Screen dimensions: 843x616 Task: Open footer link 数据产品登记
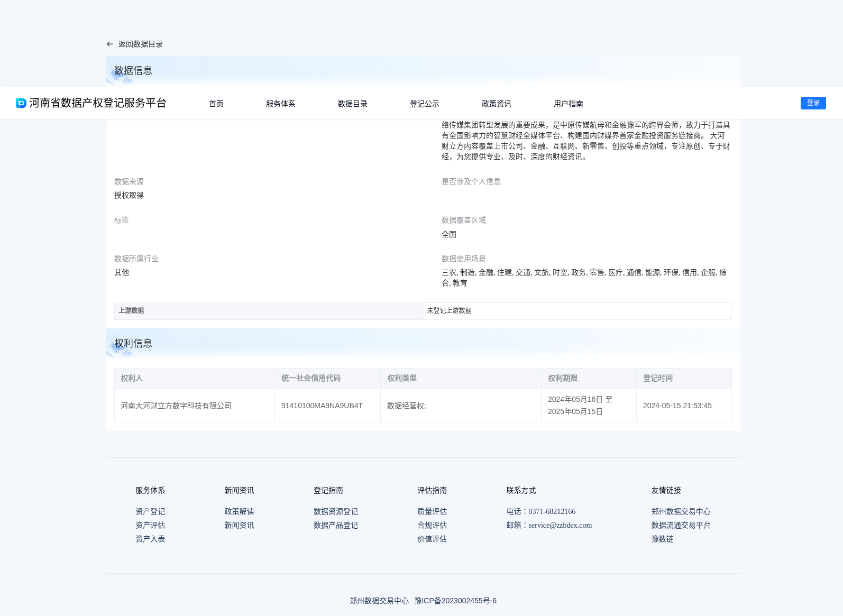pos(336,525)
